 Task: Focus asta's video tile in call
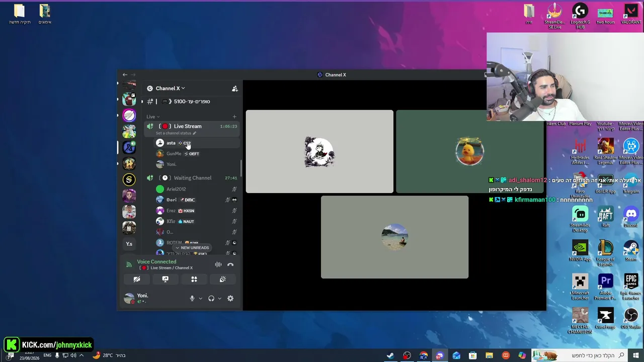pyautogui.click(x=319, y=151)
